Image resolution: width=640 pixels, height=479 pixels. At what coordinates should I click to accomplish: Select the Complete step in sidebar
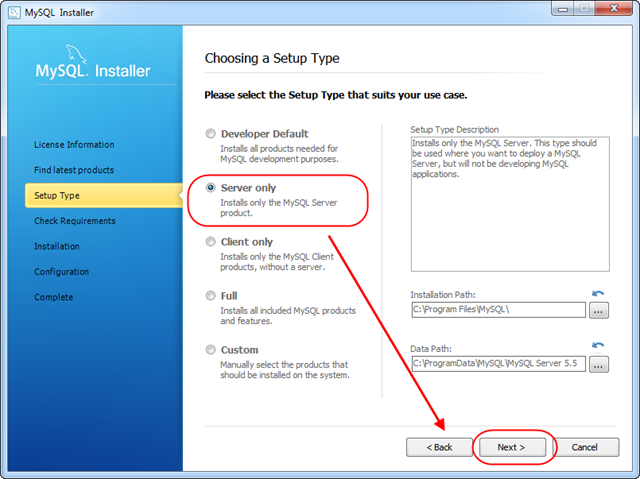[53, 297]
